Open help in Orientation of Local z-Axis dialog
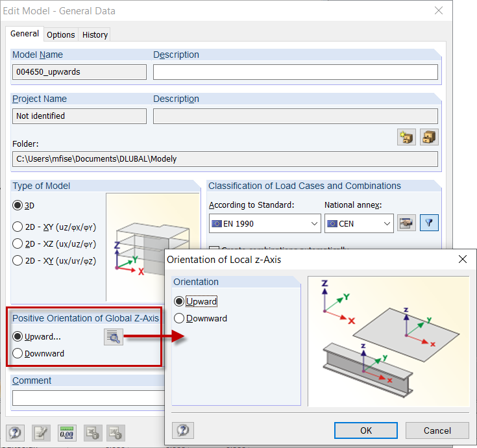Screen dimensions: 477x448 tap(183, 430)
